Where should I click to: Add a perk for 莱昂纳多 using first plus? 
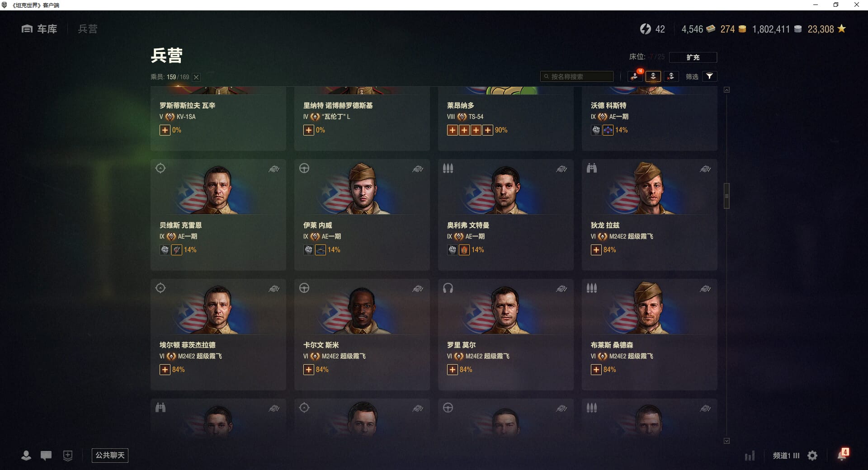pos(453,130)
